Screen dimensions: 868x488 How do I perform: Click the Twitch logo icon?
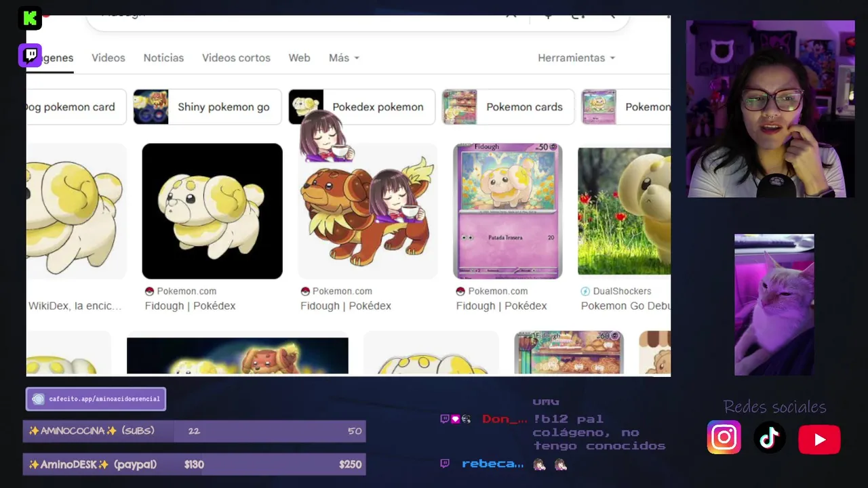pos(30,56)
